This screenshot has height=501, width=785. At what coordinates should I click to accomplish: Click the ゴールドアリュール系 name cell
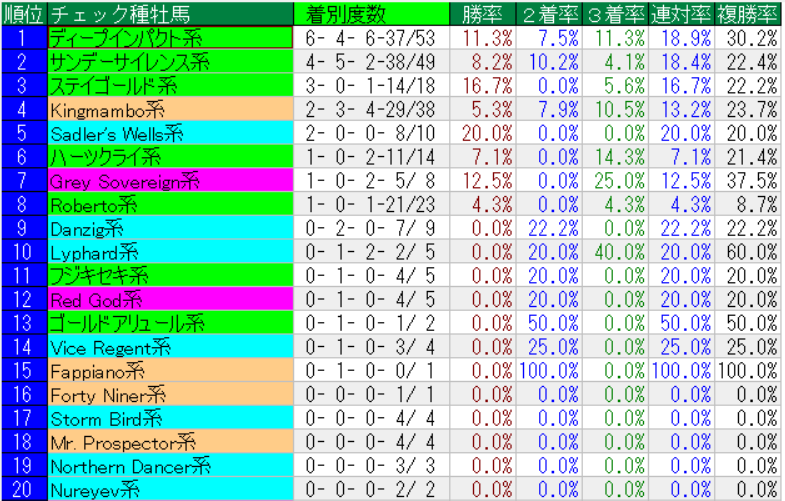tap(170, 323)
